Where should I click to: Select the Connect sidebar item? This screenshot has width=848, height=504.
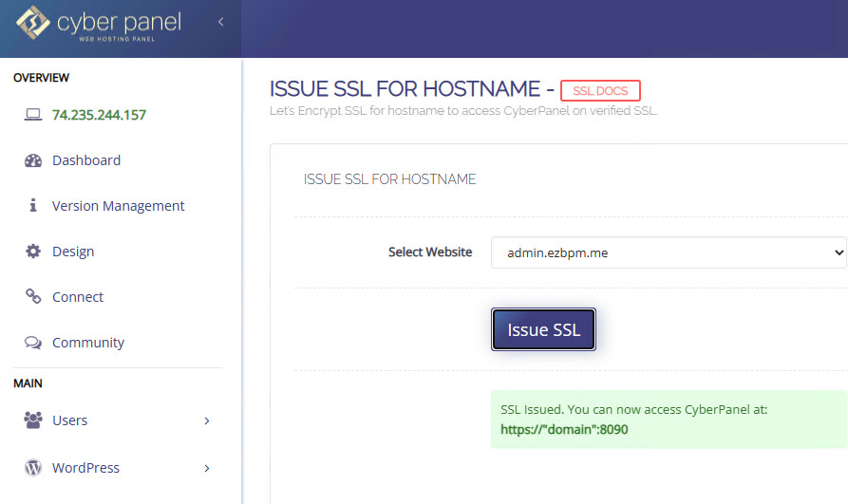point(77,297)
